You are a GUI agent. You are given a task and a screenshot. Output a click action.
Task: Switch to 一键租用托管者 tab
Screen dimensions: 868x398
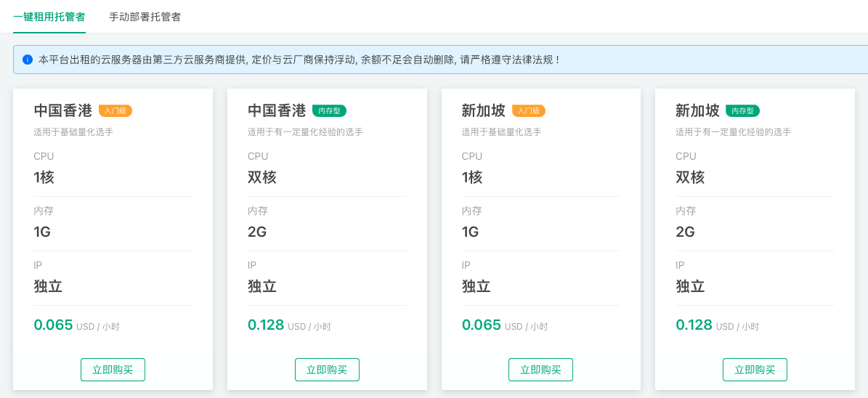(x=49, y=17)
